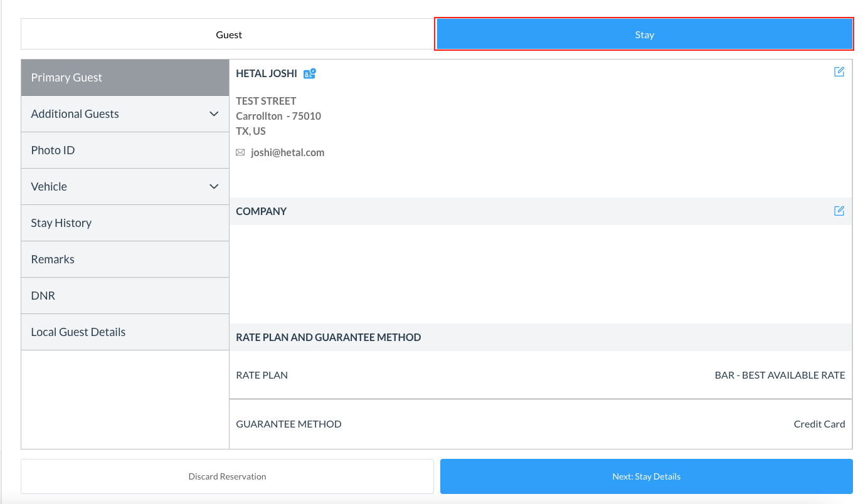Open the DNR sidebar item

[125, 296]
